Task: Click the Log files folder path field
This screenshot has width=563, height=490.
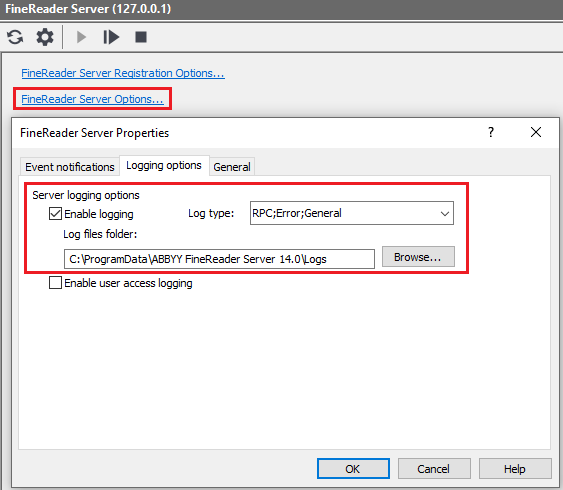Action: click(219, 259)
